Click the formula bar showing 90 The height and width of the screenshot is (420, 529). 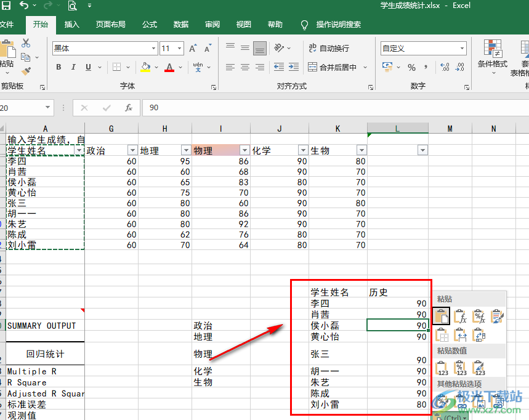click(x=336, y=108)
